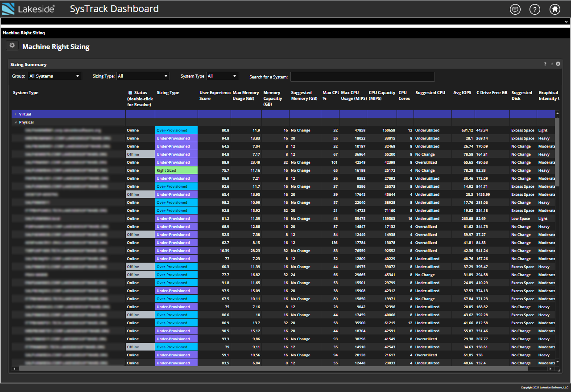Open the System Type dropdown
571x392 pixels.
pos(223,76)
